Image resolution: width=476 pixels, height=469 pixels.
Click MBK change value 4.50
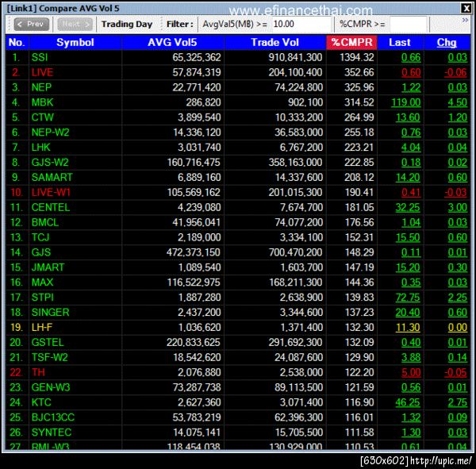458,102
